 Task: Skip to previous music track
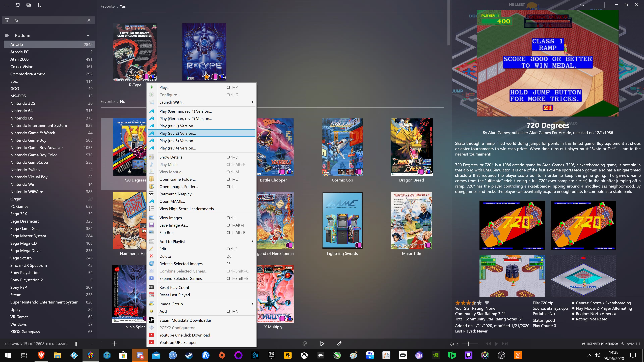[x=488, y=344]
